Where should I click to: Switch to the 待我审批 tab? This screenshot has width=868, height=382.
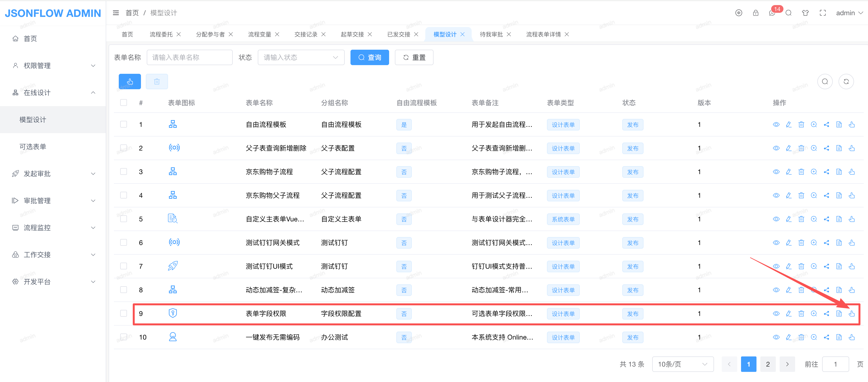coord(491,34)
